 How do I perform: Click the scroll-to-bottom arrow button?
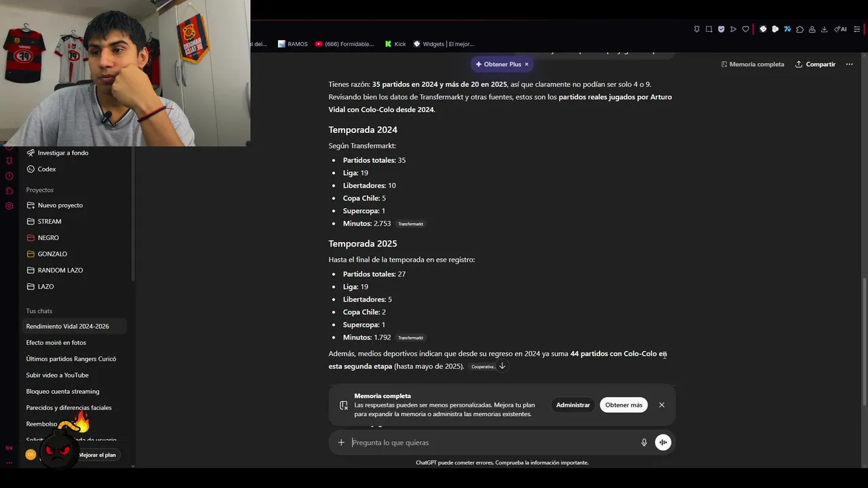502,366
